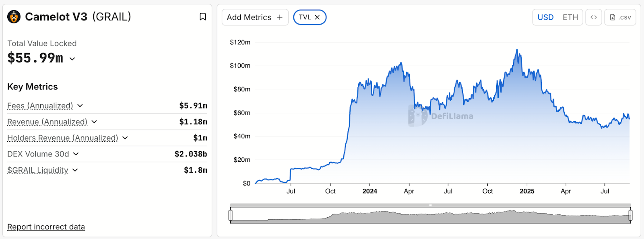Bookmark the Camelot V3 protocol
644x239 pixels.
coord(203,16)
